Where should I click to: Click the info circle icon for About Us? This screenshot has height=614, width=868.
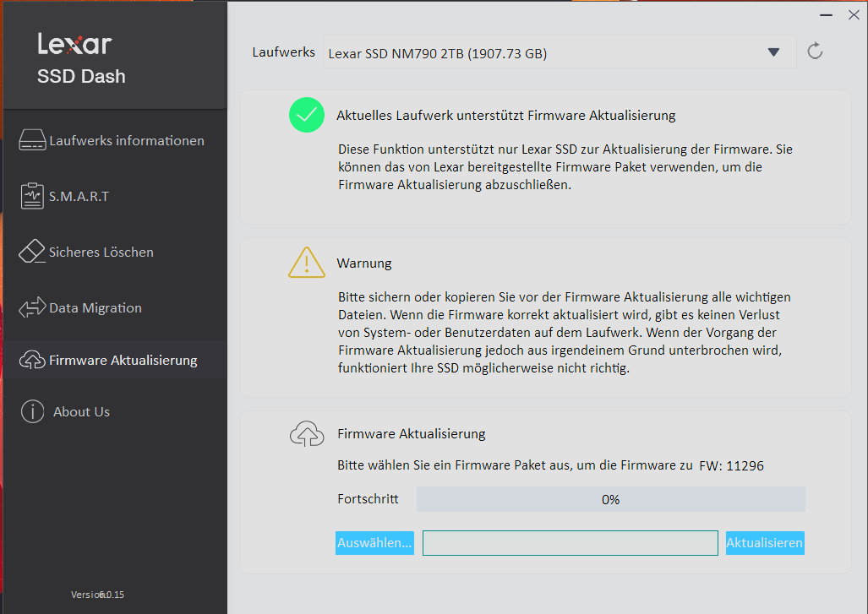pyautogui.click(x=32, y=411)
